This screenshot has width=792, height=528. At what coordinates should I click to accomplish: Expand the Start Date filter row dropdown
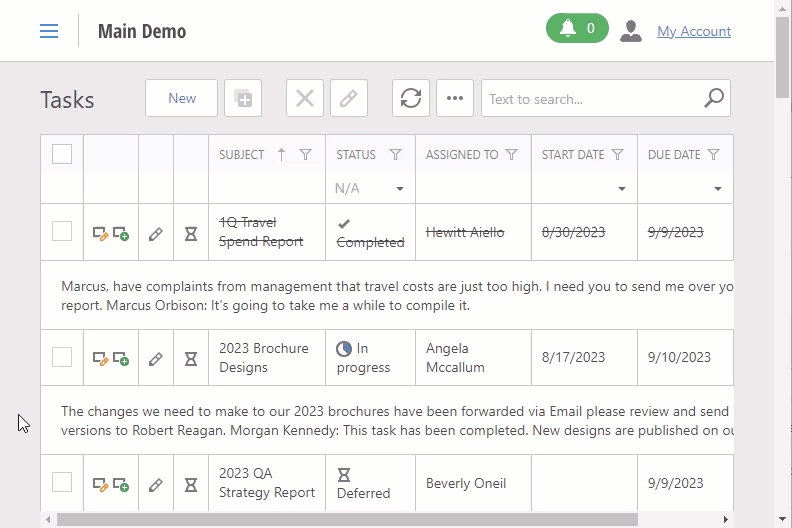622,188
